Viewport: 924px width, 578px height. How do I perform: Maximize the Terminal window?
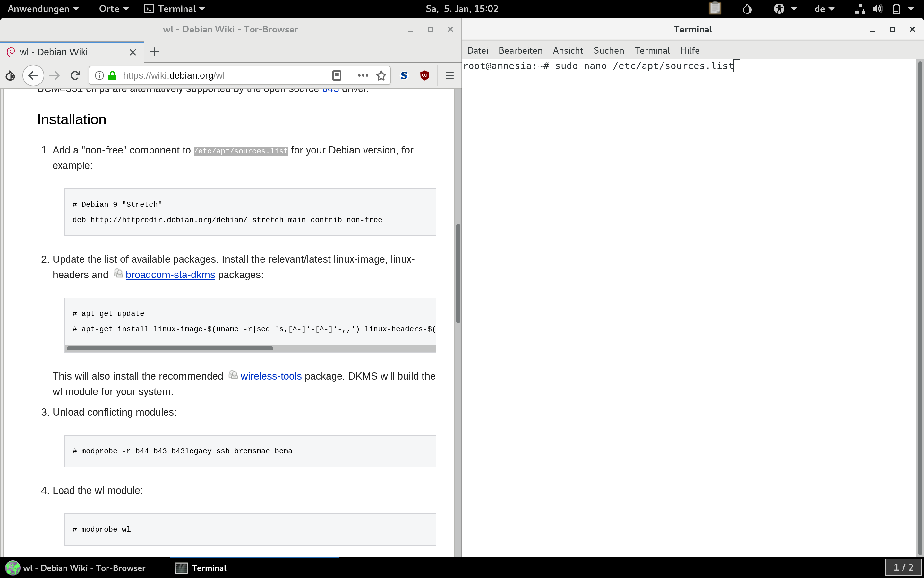coord(892,30)
